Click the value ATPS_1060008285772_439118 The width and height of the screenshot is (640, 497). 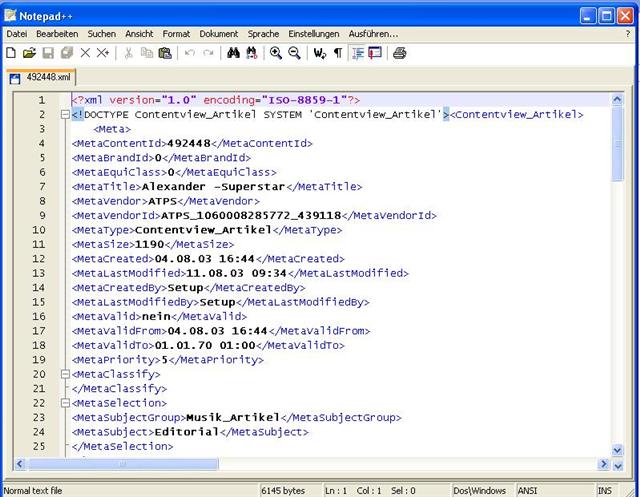pyautogui.click(x=251, y=215)
